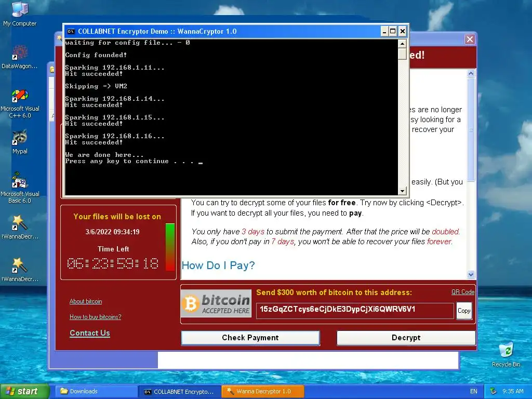
Task: Click "Your files will be lost on" label
Action: [117, 217]
